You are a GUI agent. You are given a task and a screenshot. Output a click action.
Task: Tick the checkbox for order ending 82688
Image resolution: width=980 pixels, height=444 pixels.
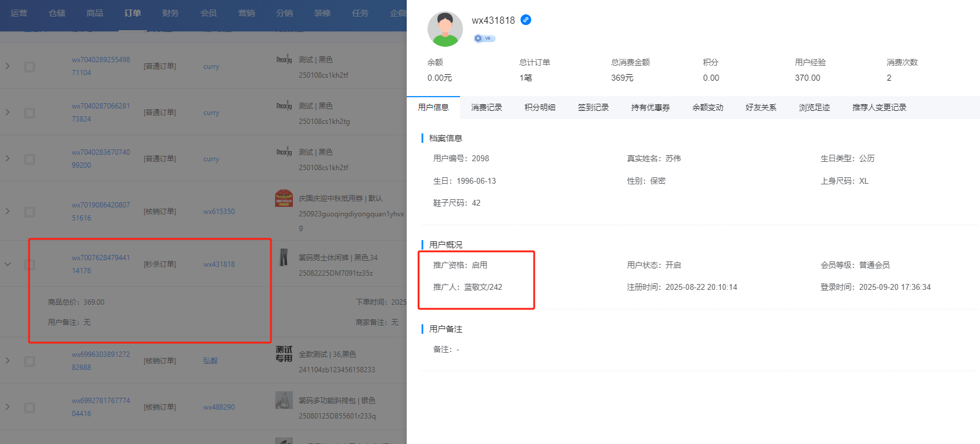coord(30,361)
